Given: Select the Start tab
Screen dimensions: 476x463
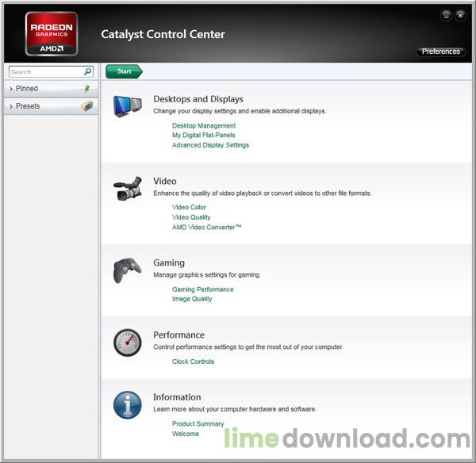Looking at the screenshot, I should [x=124, y=71].
